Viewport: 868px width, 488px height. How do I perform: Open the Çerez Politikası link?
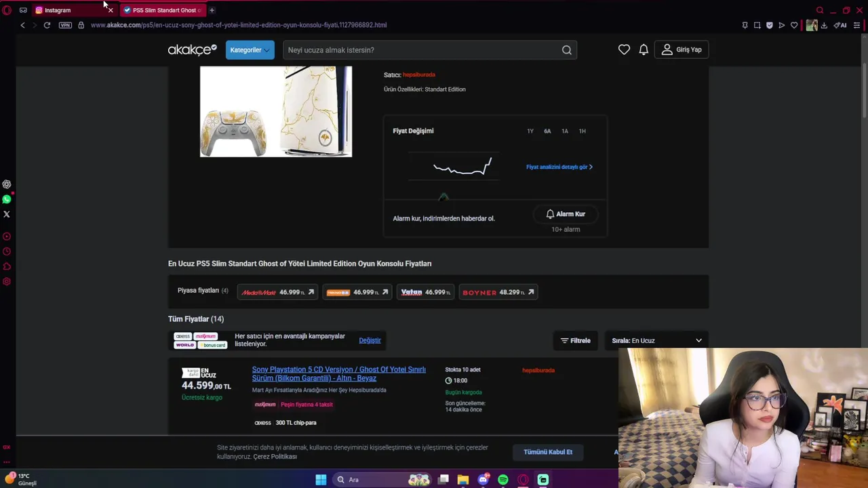(x=275, y=457)
